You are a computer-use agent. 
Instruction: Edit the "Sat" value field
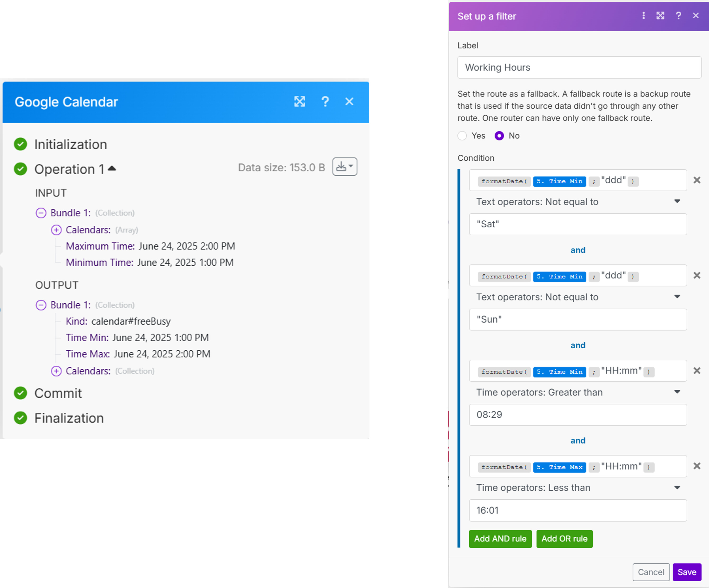click(x=578, y=224)
